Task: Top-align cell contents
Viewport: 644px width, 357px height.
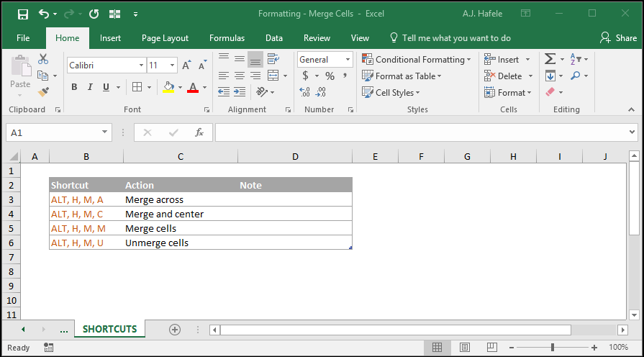Action: click(224, 59)
